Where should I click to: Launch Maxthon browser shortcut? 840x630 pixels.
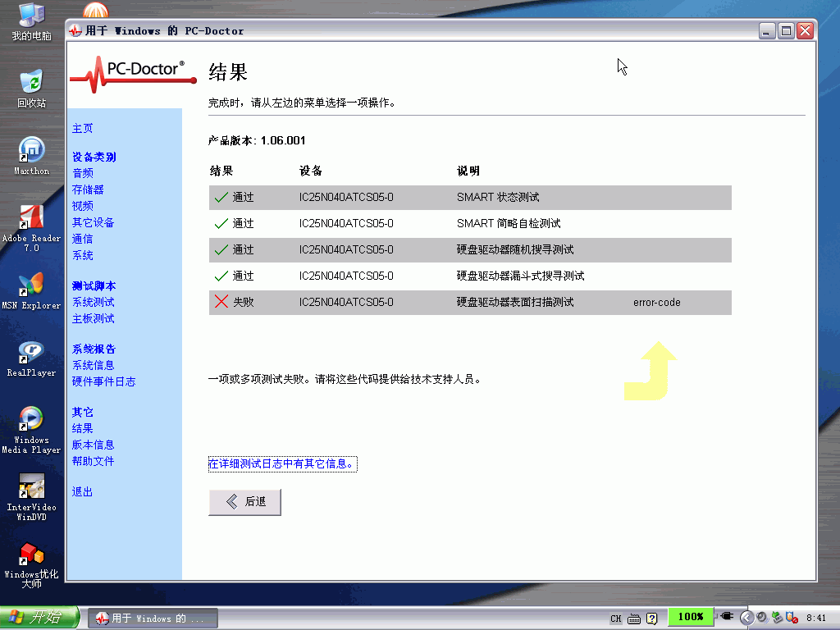coord(31,155)
